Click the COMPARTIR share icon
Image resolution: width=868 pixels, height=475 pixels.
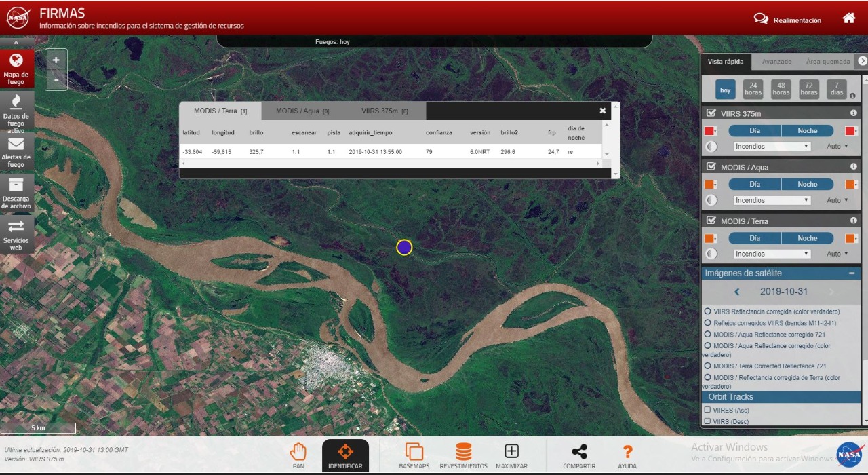click(579, 456)
